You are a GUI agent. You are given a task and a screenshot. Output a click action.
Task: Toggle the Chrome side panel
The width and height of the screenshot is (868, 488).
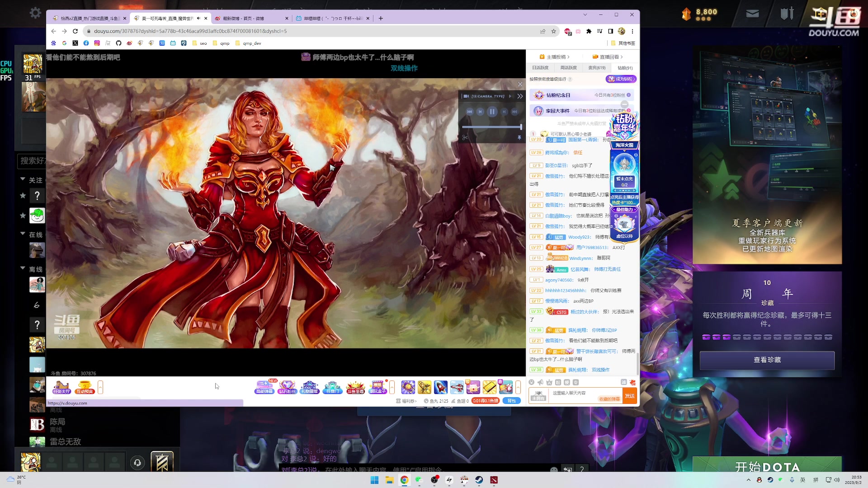[610, 31]
